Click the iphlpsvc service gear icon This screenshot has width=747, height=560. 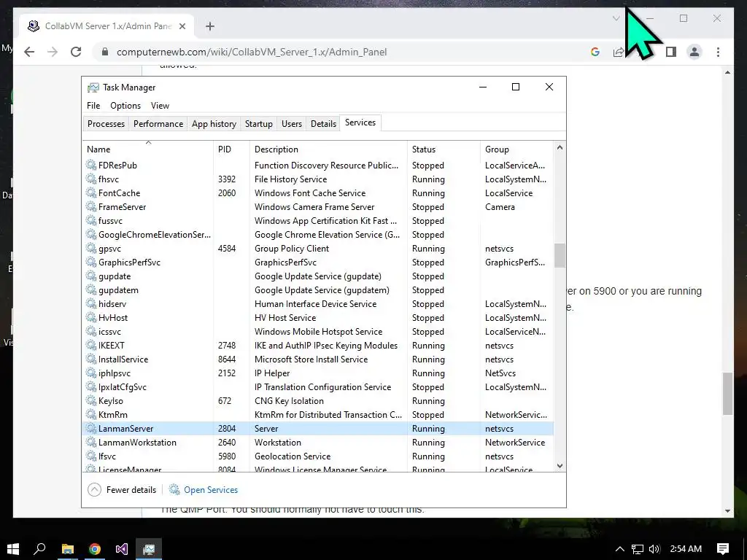91,373
